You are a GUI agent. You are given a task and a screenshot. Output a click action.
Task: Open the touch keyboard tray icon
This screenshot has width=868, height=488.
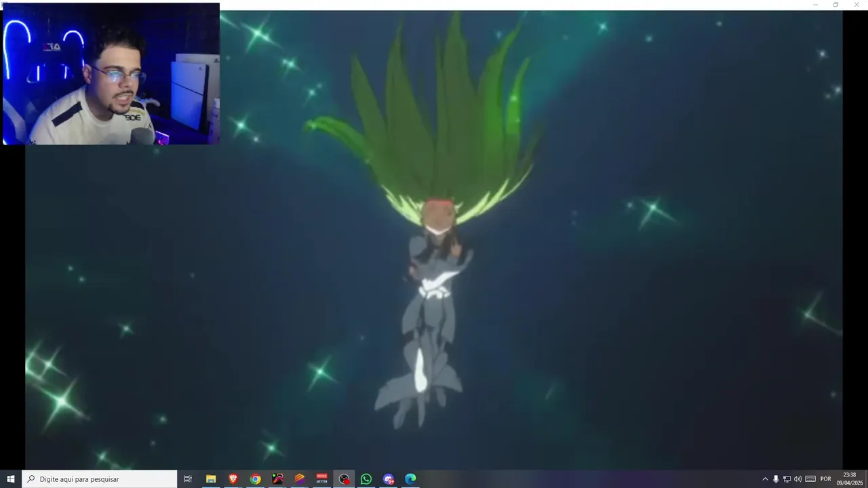[x=810, y=479]
